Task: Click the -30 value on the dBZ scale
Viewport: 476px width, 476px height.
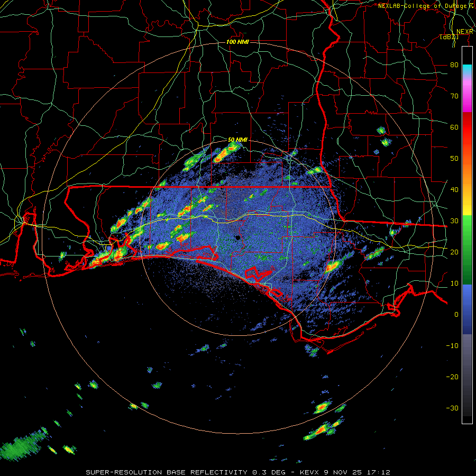Action: point(452,408)
